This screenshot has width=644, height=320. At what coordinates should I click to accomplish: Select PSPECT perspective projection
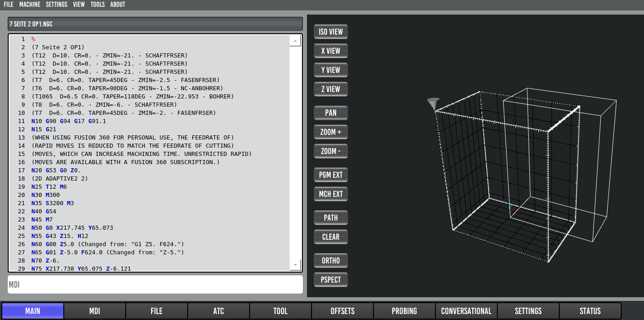click(x=331, y=280)
